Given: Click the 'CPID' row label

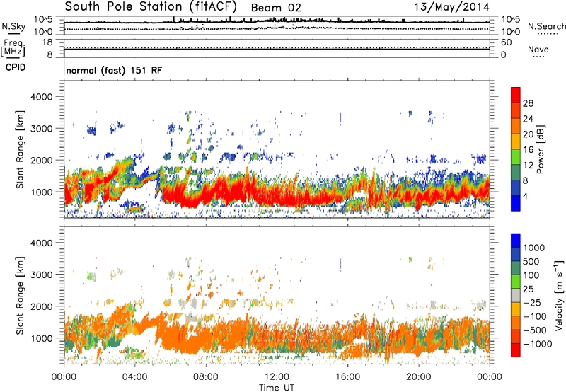Looking at the screenshot, I should 16,67.
